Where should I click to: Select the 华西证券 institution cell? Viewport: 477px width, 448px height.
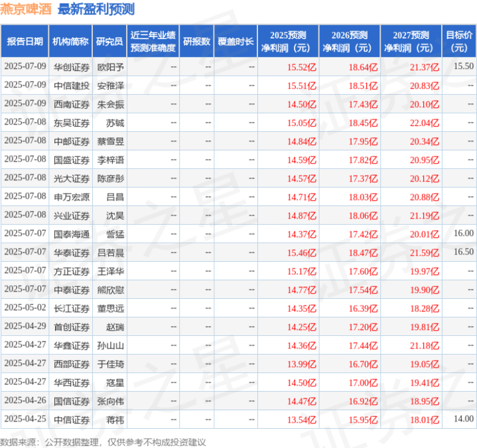coord(72,382)
